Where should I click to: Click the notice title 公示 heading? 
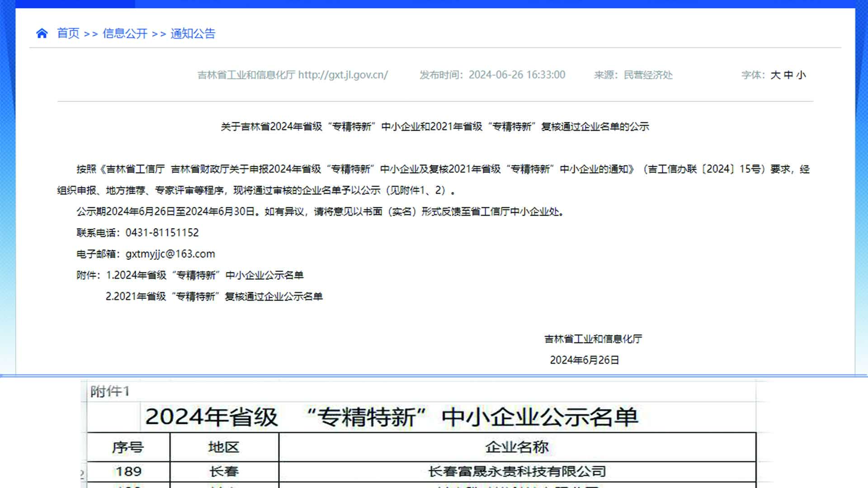pos(434,127)
